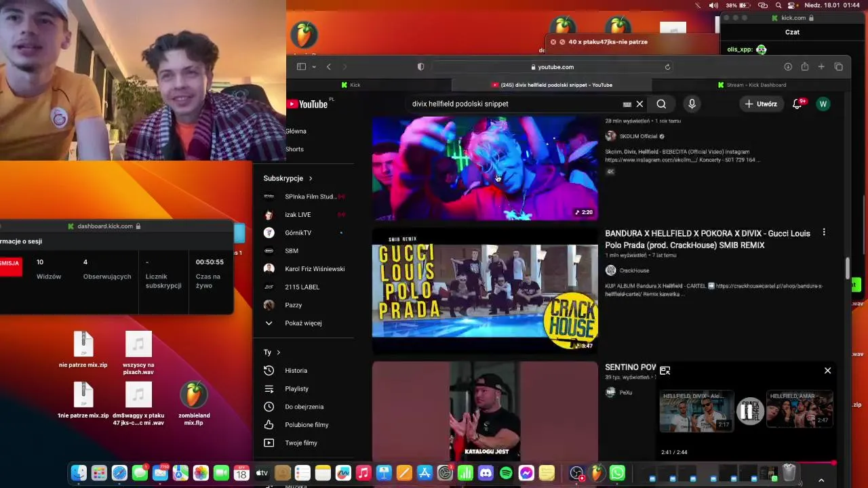Screen dimensions: 868x488
Task: Open SKOLIM Official channel
Action: click(638, 136)
